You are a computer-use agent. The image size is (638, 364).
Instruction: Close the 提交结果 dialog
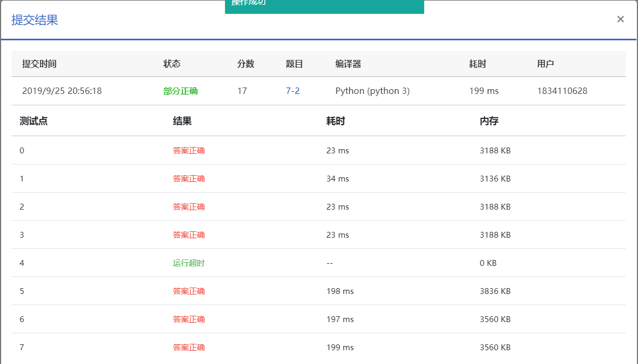click(x=620, y=20)
